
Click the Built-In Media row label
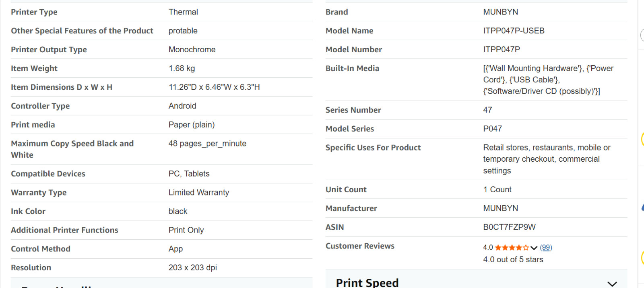[352, 68]
